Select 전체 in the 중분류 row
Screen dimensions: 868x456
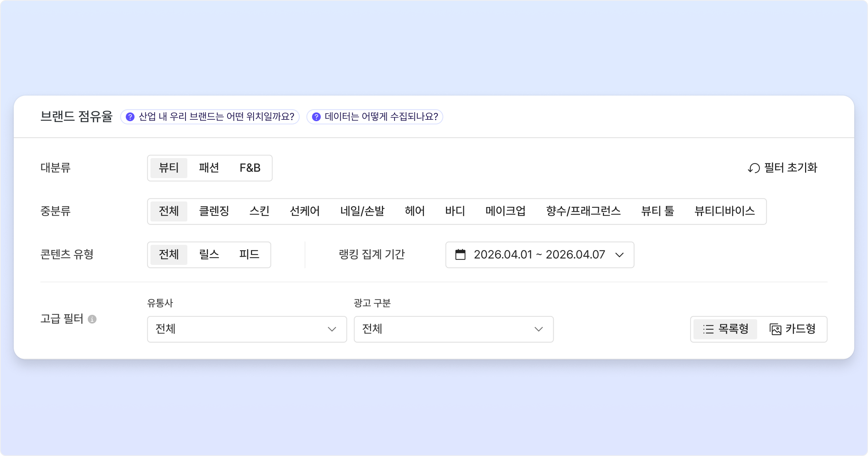tap(169, 211)
